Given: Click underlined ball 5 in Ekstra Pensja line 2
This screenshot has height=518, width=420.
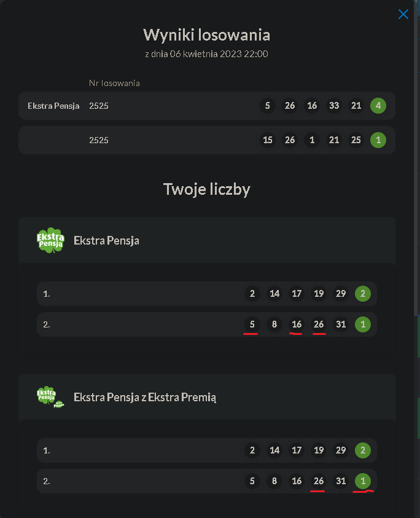Looking at the screenshot, I should tap(252, 324).
